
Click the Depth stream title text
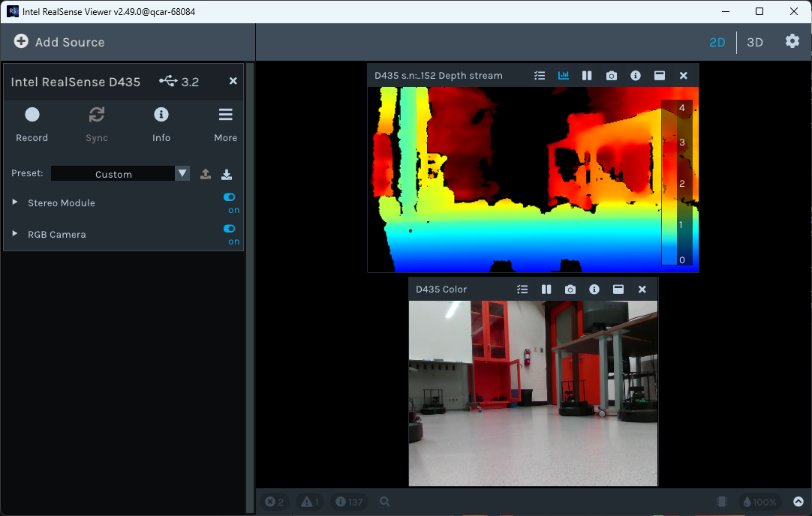pyautogui.click(x=438, y=76)
